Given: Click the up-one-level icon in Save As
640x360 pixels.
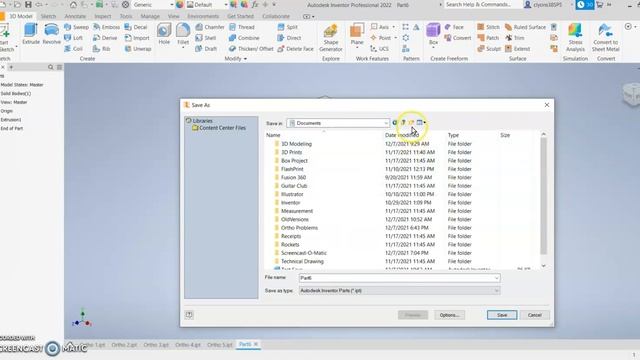Looking at the screenshot, I should pyautogui.click(x=403, y=122).
